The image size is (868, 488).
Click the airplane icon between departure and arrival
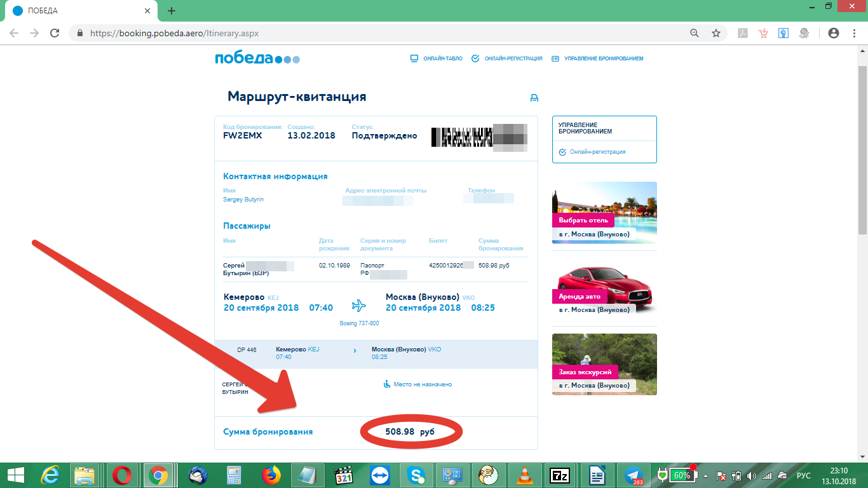coord(359,306)
